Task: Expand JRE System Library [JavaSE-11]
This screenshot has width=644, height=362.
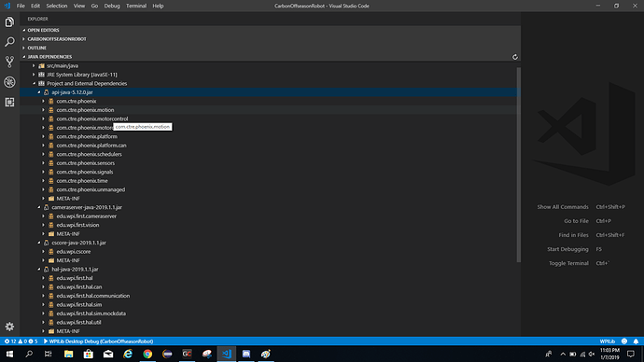Action: [x=34, y=75]
